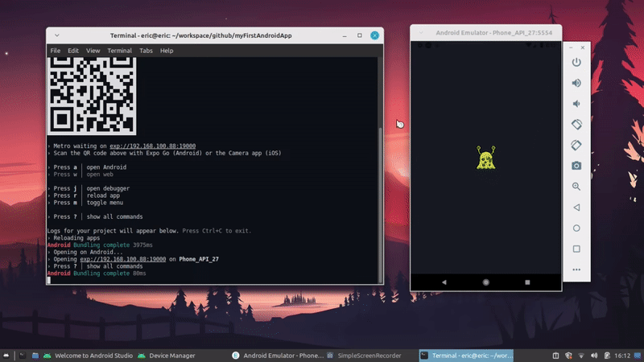644x362 pixels.
Task: Click Metro exp://192.168.100.88:19000 link
Action: (x=152, y=146)
